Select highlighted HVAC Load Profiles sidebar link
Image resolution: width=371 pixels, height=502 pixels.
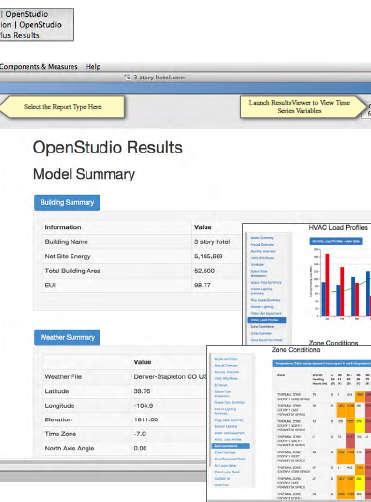(267, 320)
